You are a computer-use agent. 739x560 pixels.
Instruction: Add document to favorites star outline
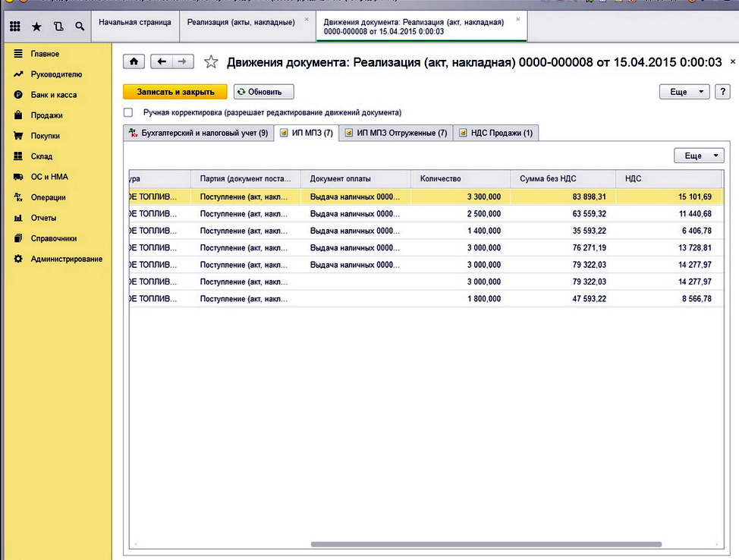tap(211, 62)
